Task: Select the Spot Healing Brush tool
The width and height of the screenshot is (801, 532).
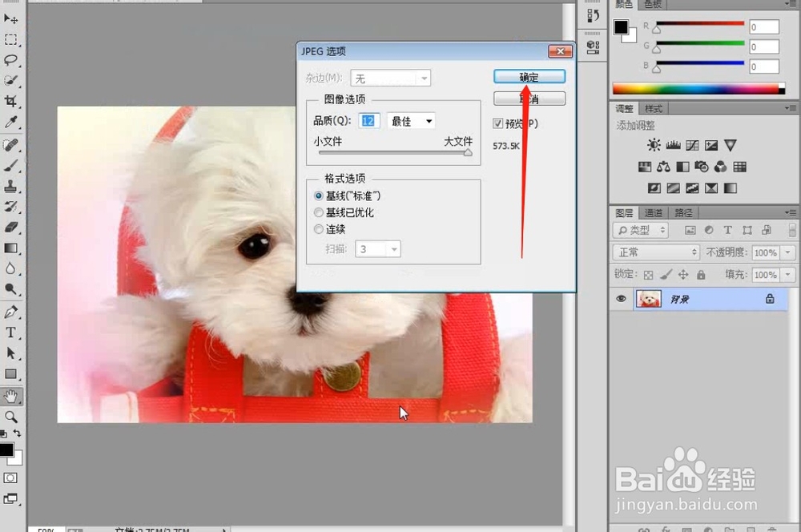Action: pos(10,146)
